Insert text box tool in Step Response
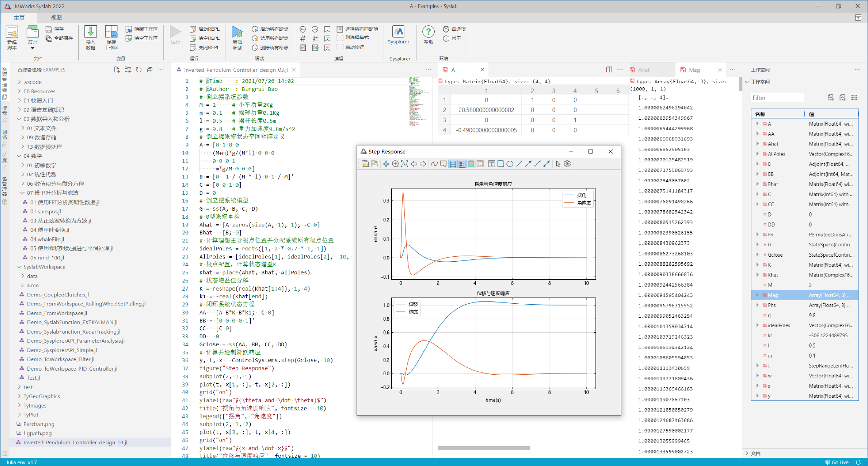Image resolution: width=868 pixels, height=466 pixels. point(491,164)
